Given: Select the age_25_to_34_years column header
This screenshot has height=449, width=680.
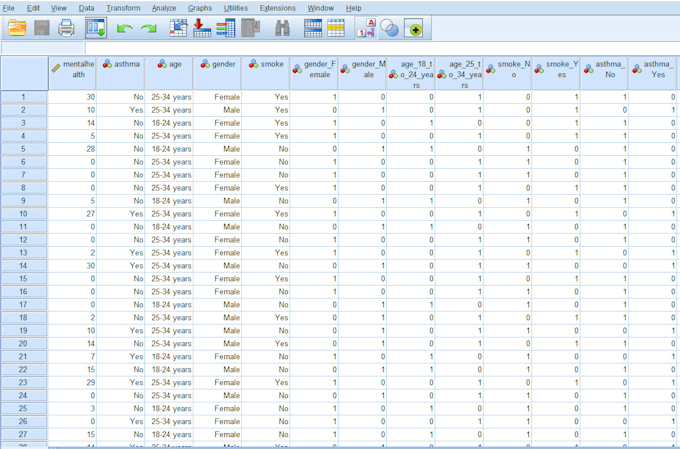Looking at the screenshot, I should [x=459, y=73].
